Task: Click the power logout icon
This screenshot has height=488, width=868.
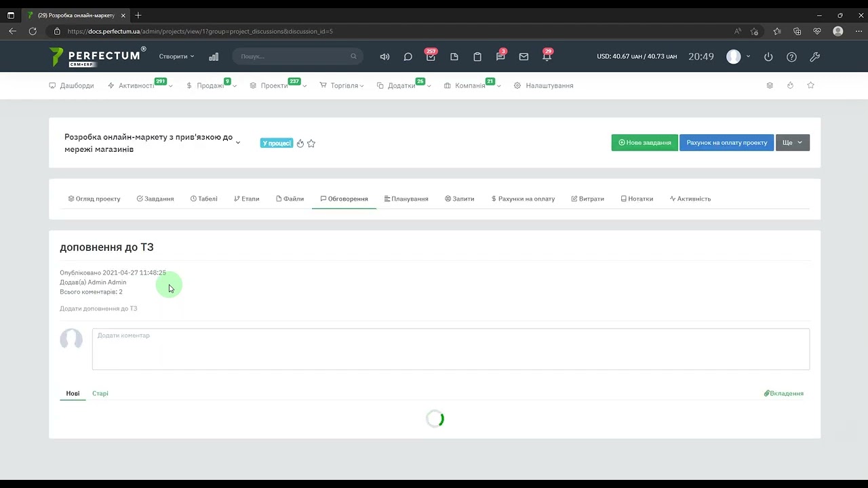Action: tap(768, 57)
